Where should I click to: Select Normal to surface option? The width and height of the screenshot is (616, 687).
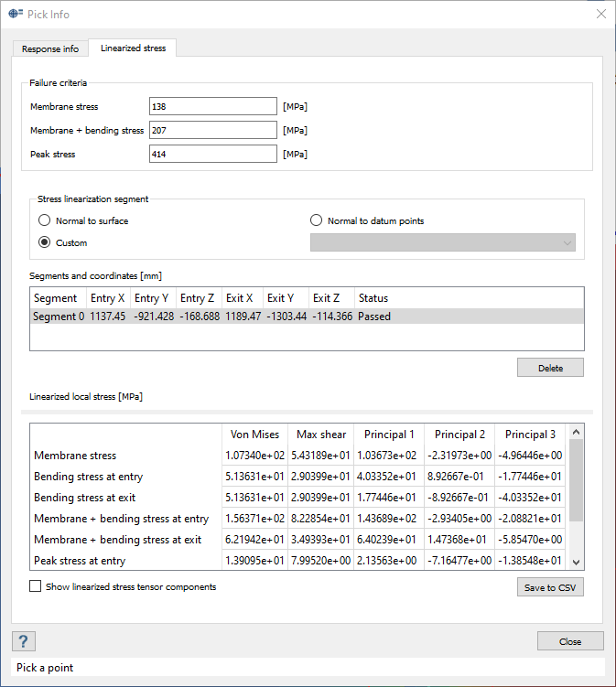pos(44,220)
